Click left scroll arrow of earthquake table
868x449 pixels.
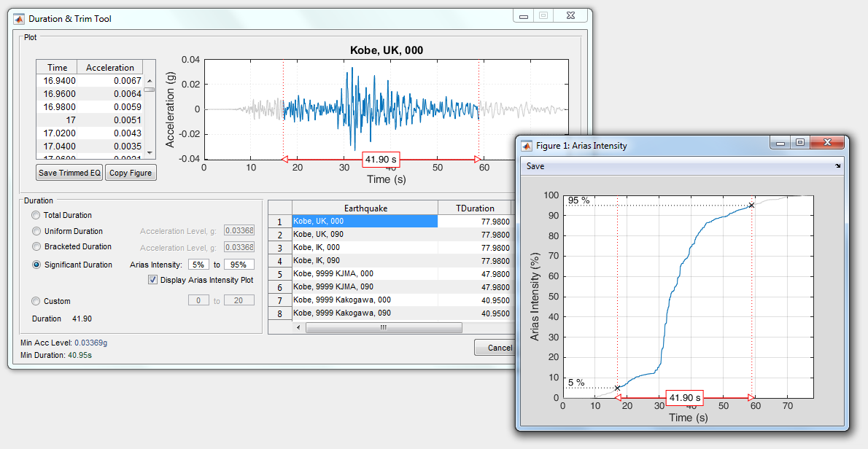(x=298, y=328)
